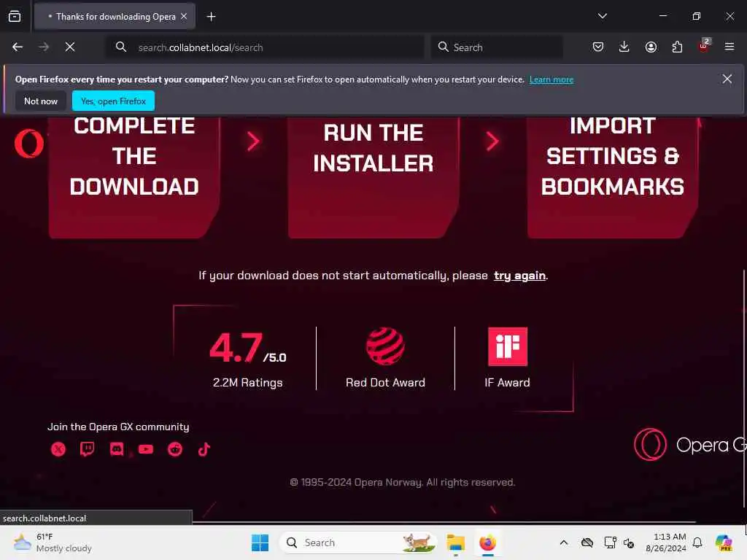Click the address bar URL field
Image resolution: width=747 pixels, height=560 pixels.
(265, 47)
